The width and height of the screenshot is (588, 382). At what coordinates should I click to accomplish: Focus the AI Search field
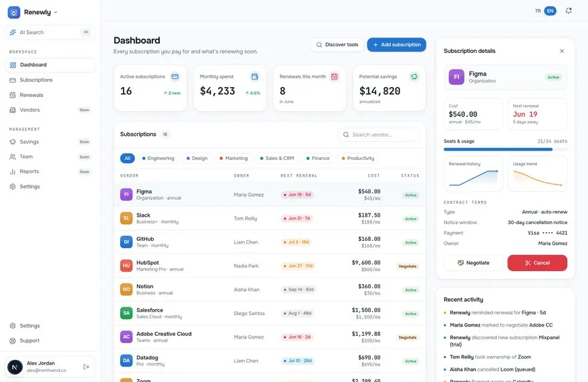click(50, 32)
